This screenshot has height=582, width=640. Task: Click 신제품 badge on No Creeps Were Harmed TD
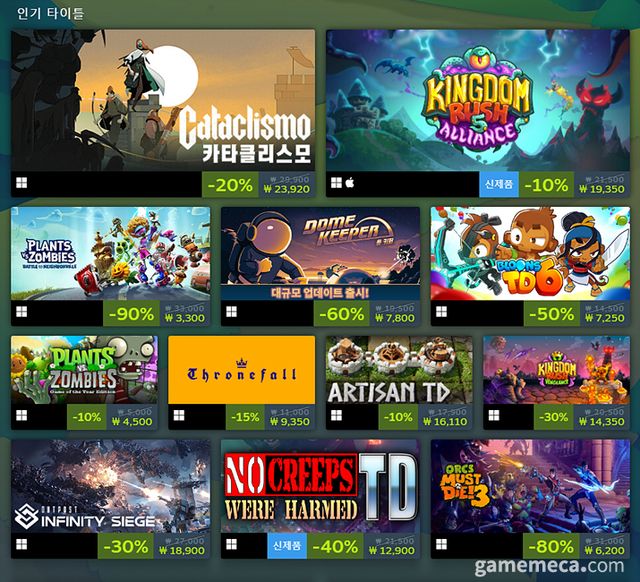[x=287, y=546]
